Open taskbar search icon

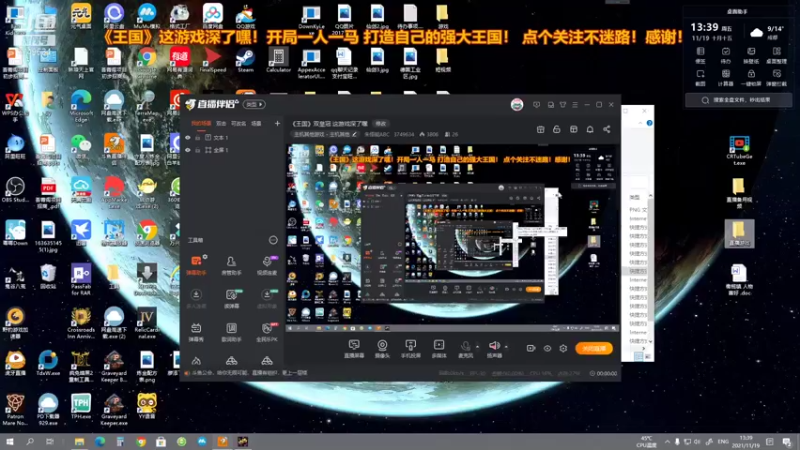point(30,442)
